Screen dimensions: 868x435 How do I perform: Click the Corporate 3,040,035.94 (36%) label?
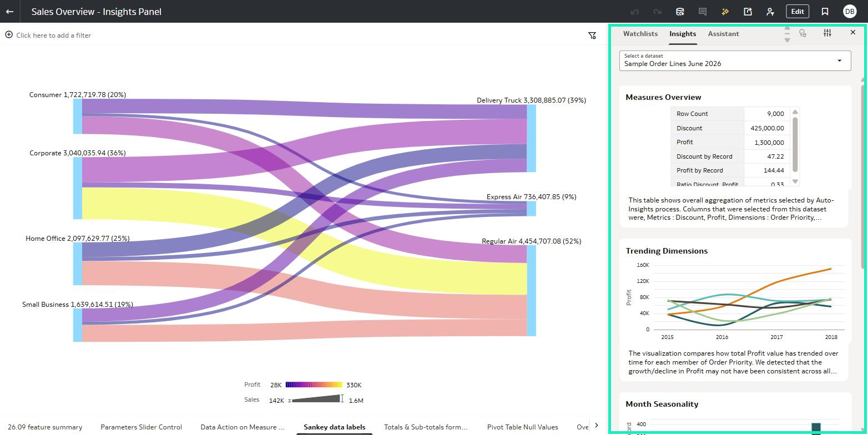pyautogui.click(x=78, y=153)
